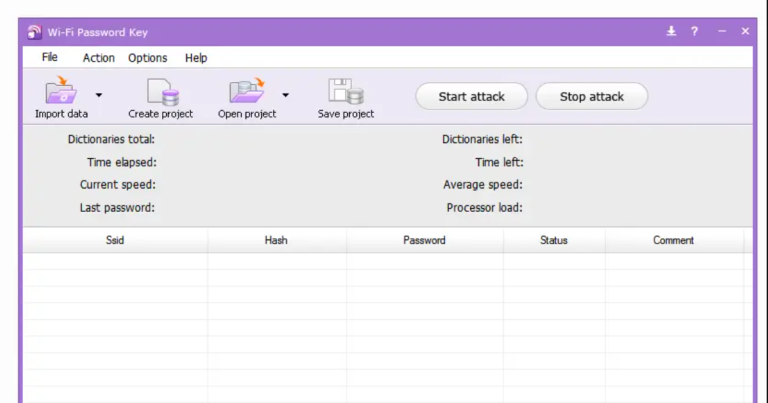Start the attack
The height and width of the screenshot is (403, 768).
pyautogui.click(x=472, y=96)
